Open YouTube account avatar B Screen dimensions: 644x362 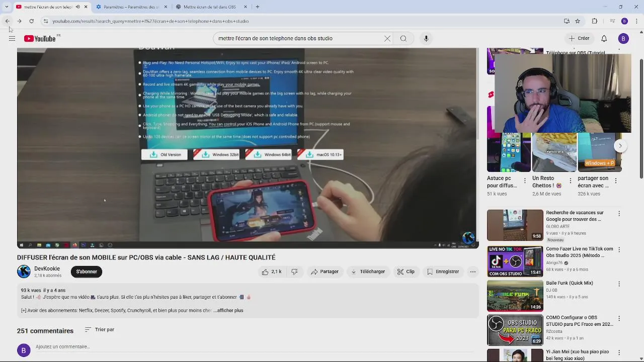(x=623, y=38)
